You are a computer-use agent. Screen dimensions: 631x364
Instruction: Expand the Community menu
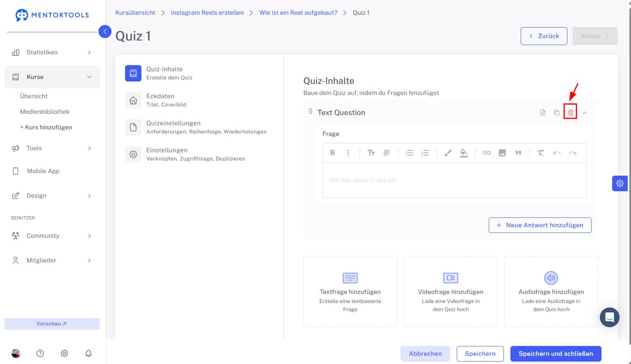click(x=52, y=236)
